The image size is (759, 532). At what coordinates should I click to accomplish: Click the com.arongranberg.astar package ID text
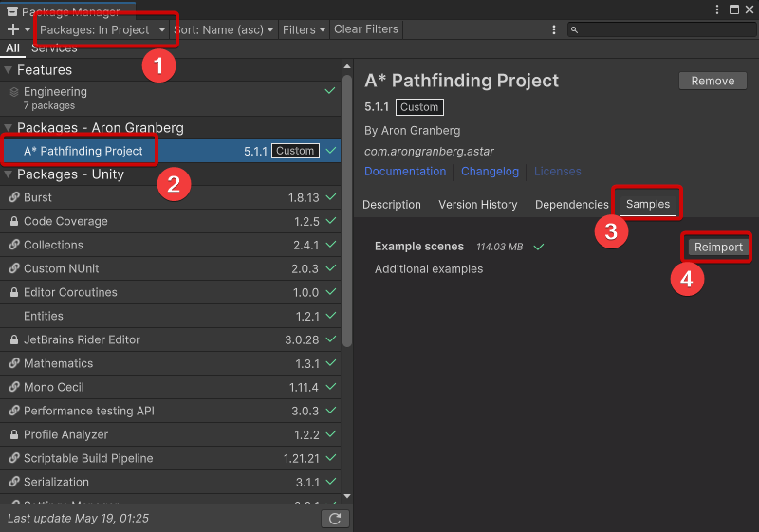429,152
